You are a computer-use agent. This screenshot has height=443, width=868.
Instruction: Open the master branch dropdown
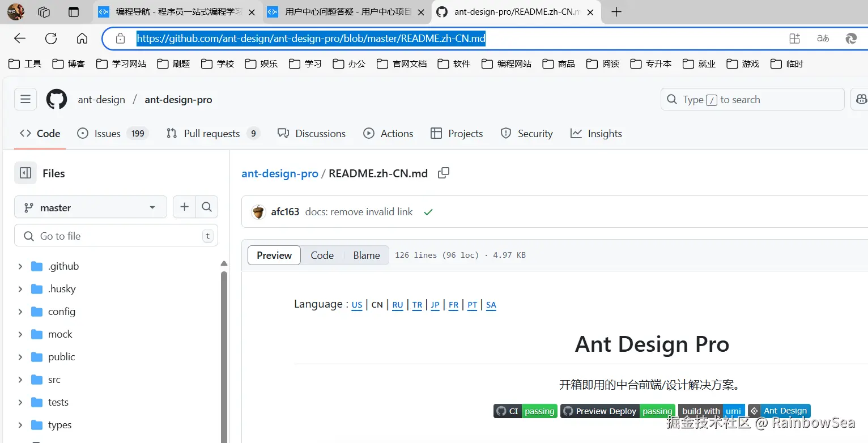(91, 207)
